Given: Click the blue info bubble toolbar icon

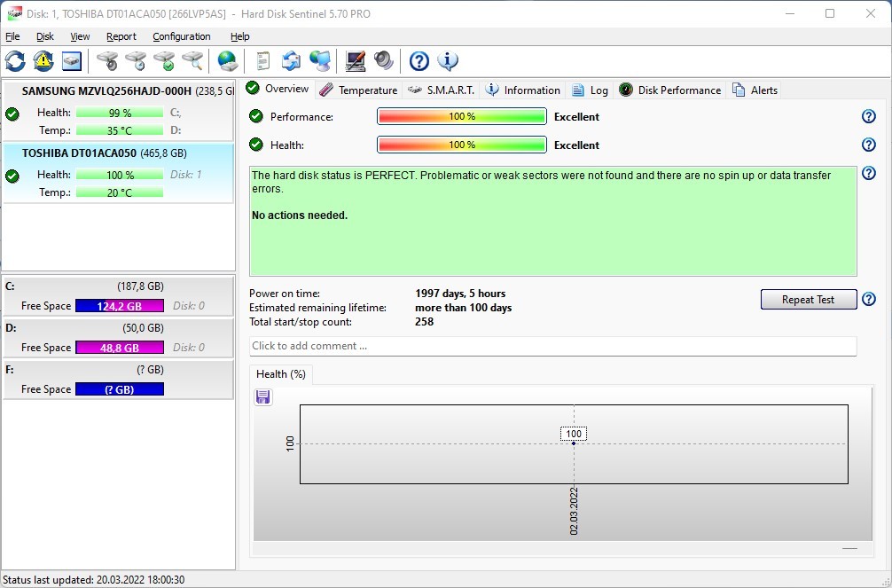Looking at the screenshot, I should click(448, 61).
